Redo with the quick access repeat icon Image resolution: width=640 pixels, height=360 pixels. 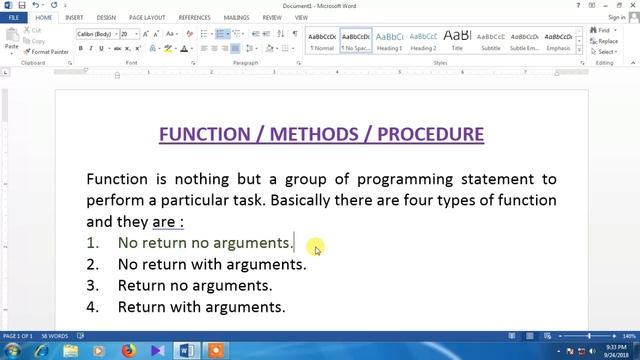click(54, 5)
